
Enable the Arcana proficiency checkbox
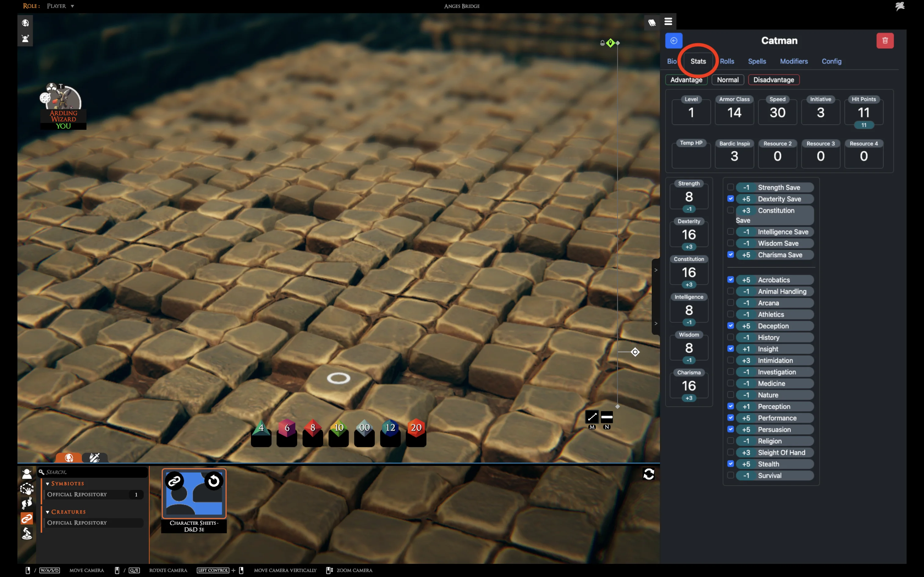(730, 303)
